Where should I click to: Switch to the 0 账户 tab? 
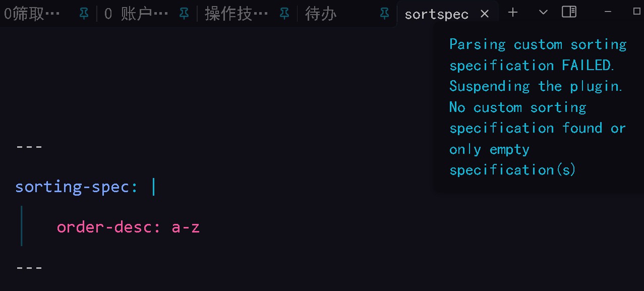[136, 14]
